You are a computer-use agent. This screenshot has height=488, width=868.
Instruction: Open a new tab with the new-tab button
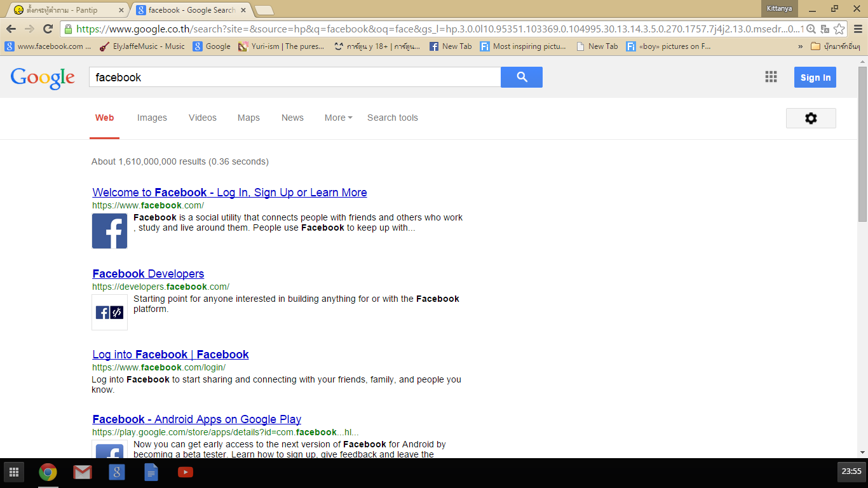tap(264, 10)
